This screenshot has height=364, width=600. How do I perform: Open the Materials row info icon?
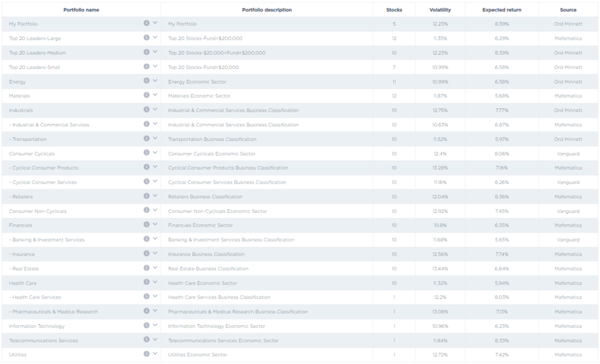point(146,95)
